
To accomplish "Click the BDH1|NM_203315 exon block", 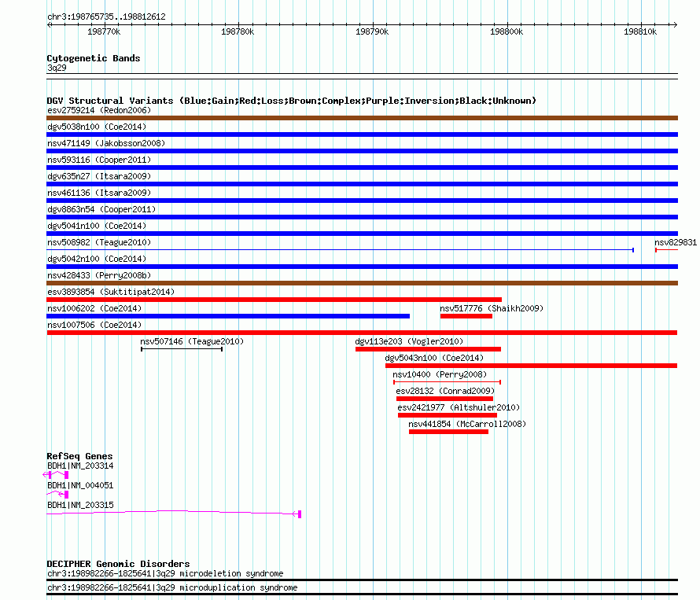I will tap(300, 514).
